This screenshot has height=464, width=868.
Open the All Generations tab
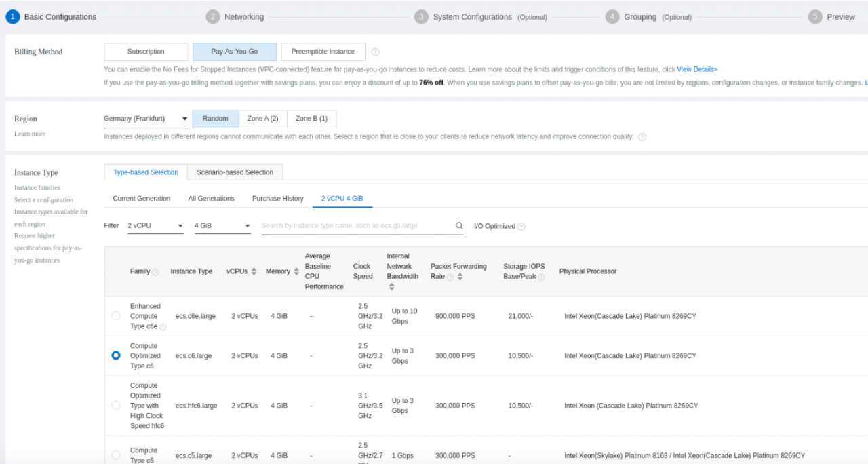point(212,199)
